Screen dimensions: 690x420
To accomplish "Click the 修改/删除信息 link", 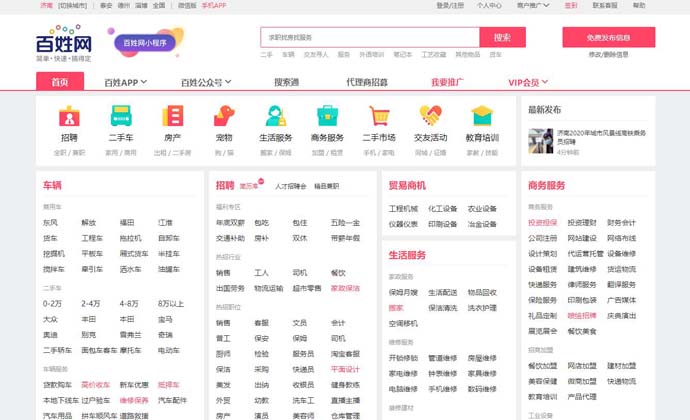I will [x=609, y=55].
